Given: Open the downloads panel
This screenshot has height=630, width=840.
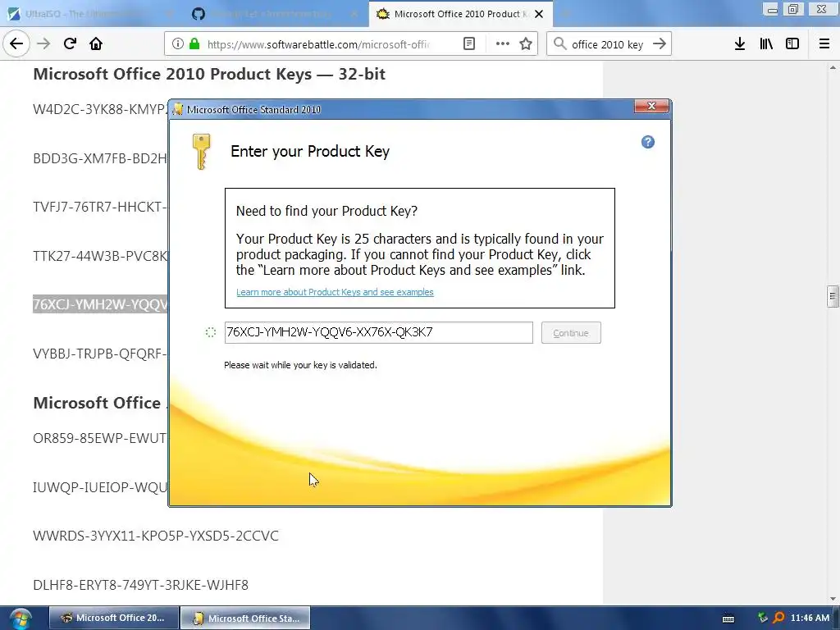Looking at the screenshot, I should (740, 44).
